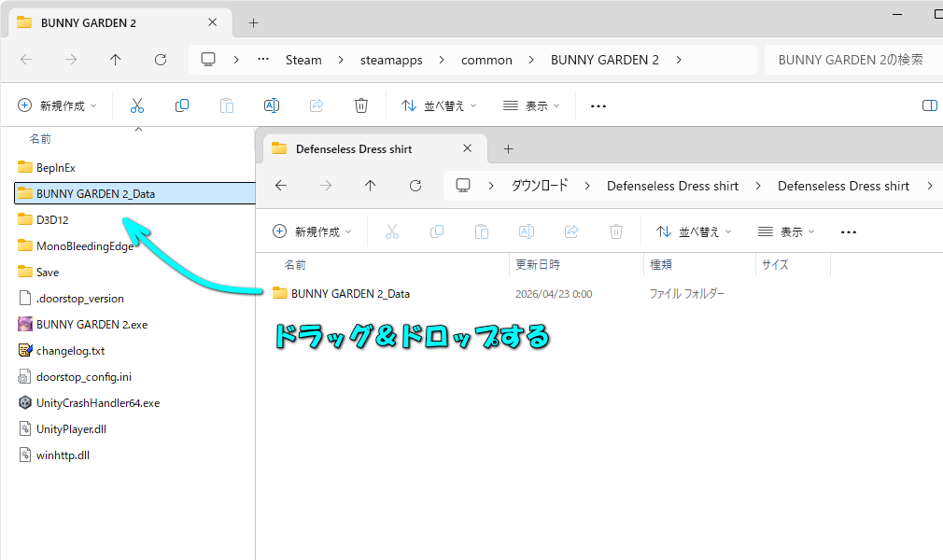Open the 新規作成 dropdown in back window
Screen dimensions: 943x560
pyautogui.click(x=57, y=105)
